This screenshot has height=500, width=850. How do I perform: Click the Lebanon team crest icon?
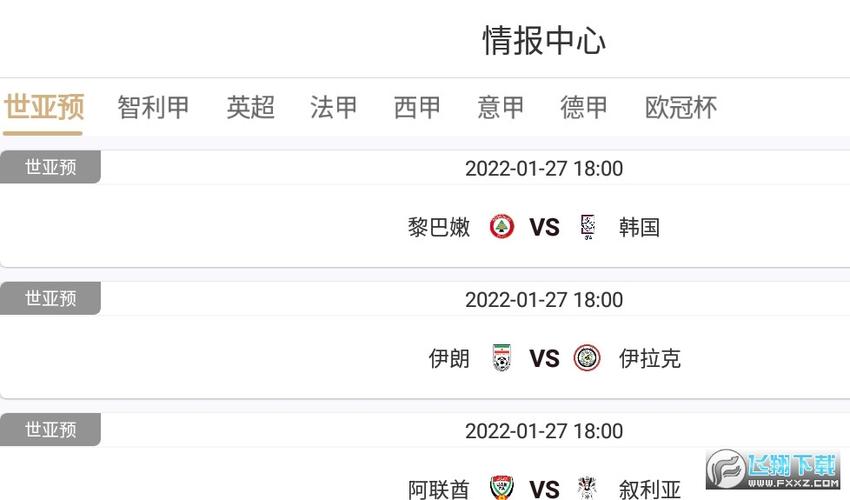[x=501, y=227]
